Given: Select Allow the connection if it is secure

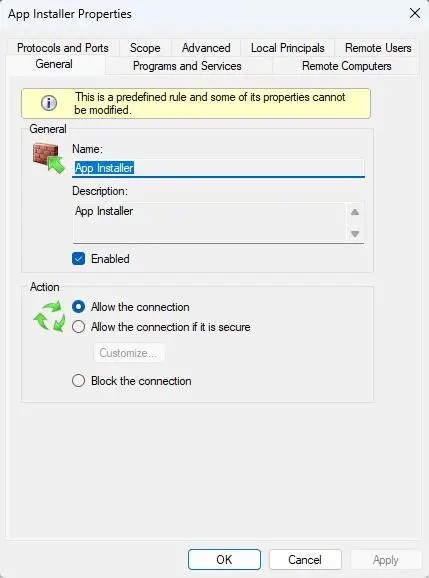Looking at the screenshot, I should [x=79, y=327].
